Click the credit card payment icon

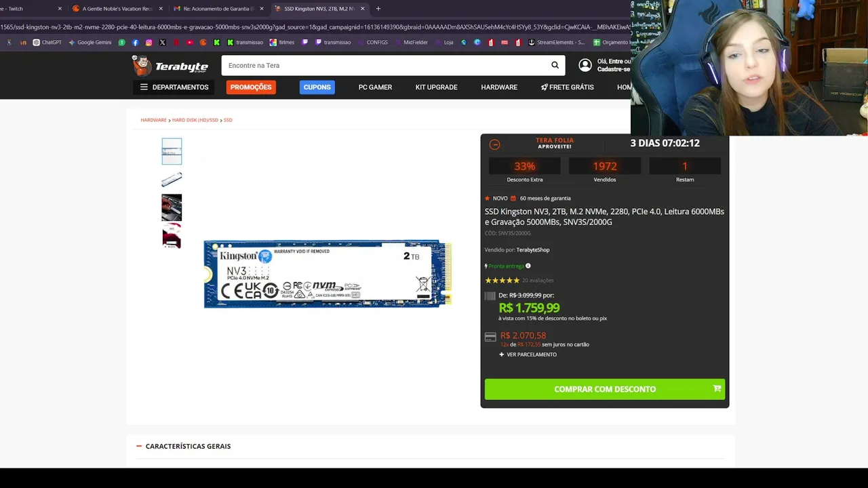(x=490, y=337)
